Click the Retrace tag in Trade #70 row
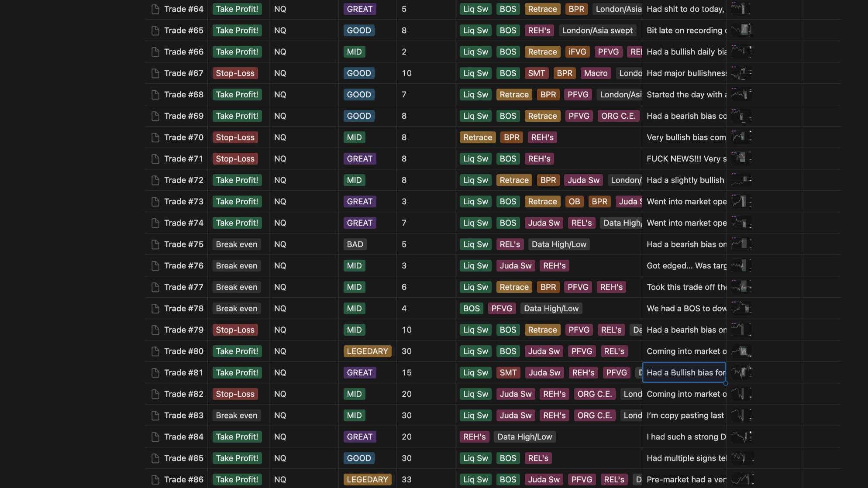This screenshot has width=868, height=488. click(x=478, y=137)
